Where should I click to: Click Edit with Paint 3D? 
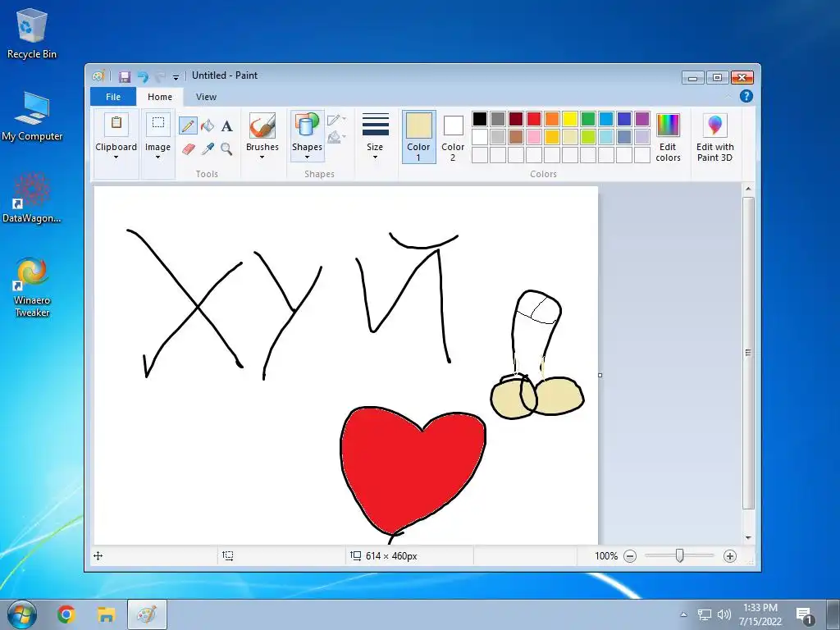715,137
